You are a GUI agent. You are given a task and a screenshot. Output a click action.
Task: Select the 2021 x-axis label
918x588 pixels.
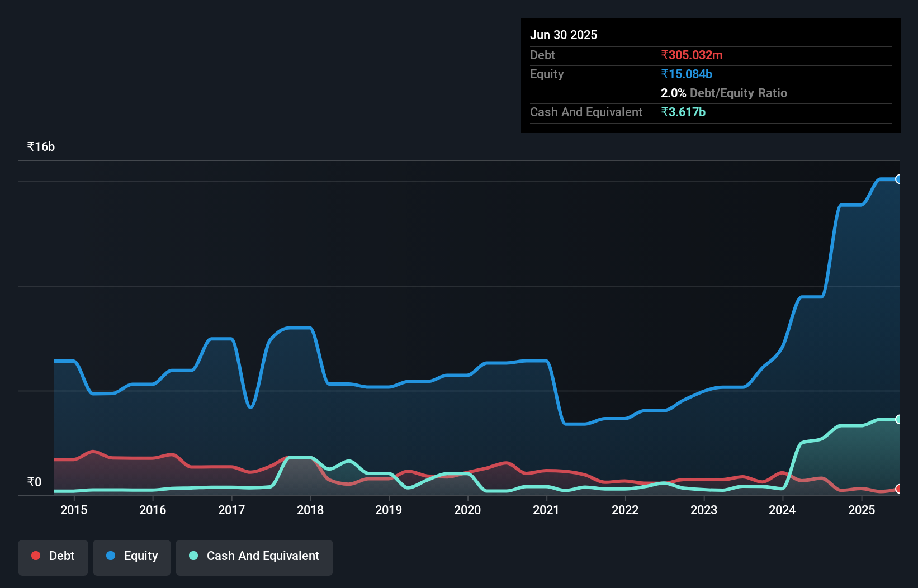click(x=546, y=510)
